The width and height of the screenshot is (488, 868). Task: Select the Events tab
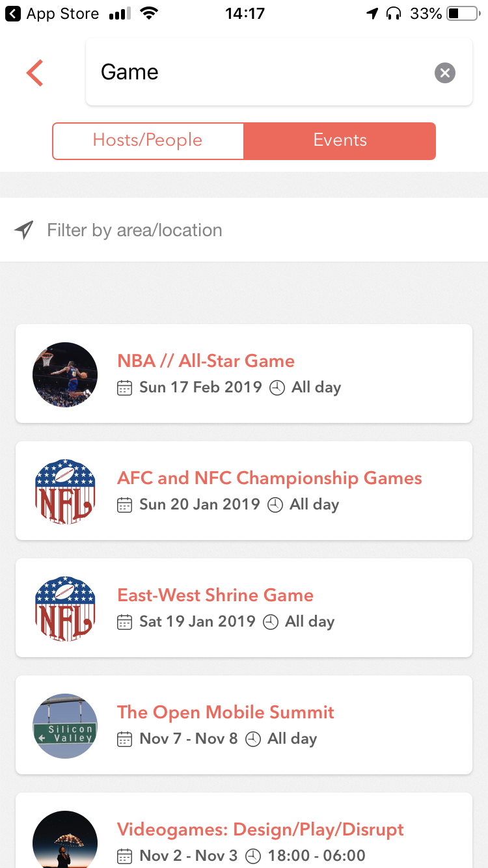(x=340, y=141)
